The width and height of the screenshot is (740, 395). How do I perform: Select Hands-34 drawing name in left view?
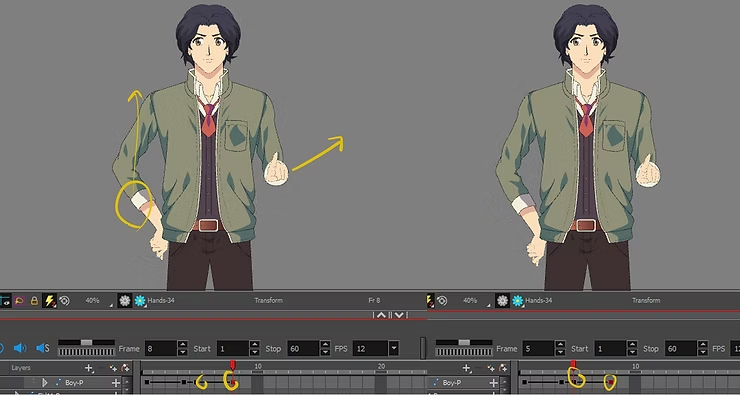[161, 300]
